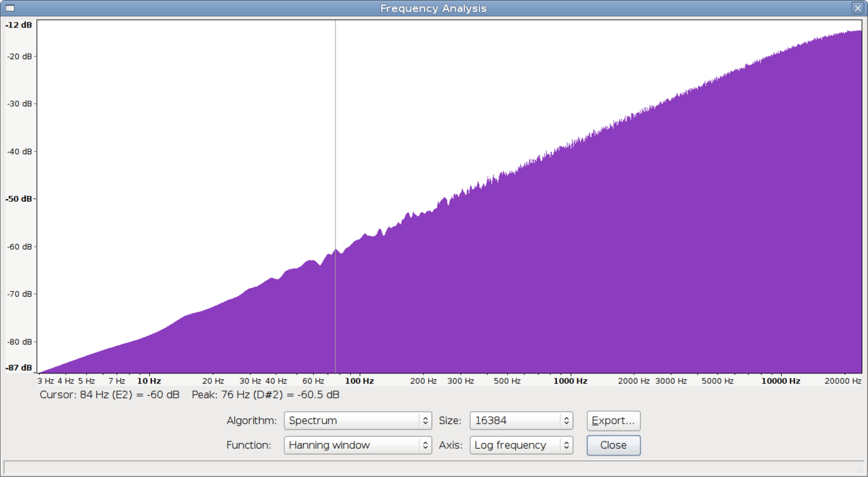868x477 pixels.
Task: Click the Peak 76 Hz readout text
Action: (265, 395)
